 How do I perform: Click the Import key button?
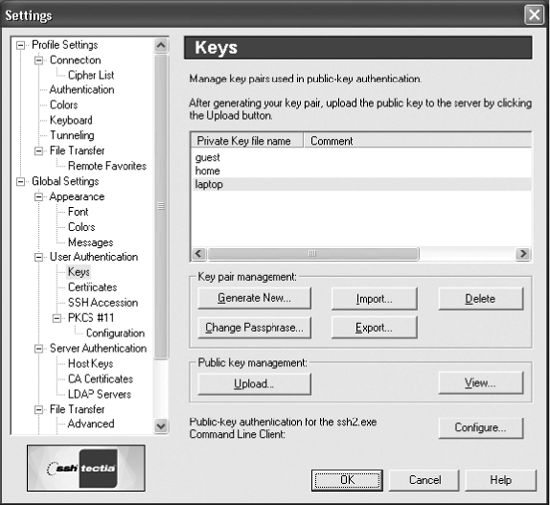pos(374,299)
